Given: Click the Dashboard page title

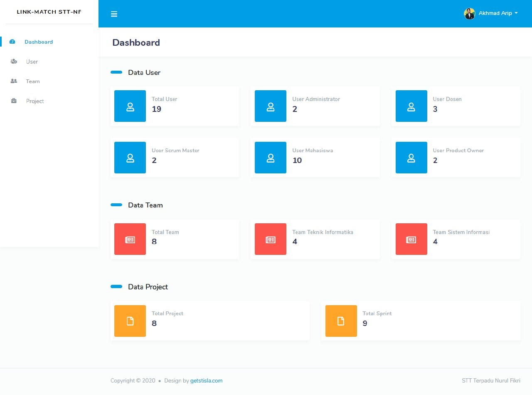Looking at the screenshot, I should click(136, 42).
